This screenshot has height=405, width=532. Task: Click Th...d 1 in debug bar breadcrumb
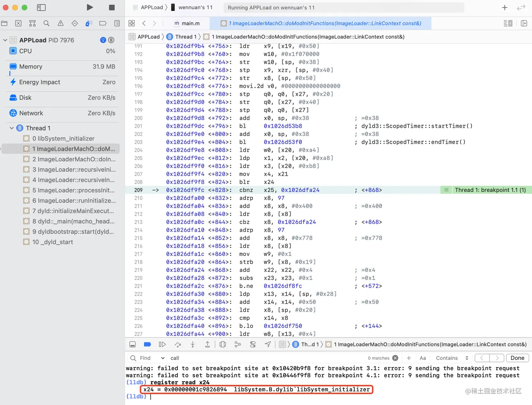click(306, 344)
